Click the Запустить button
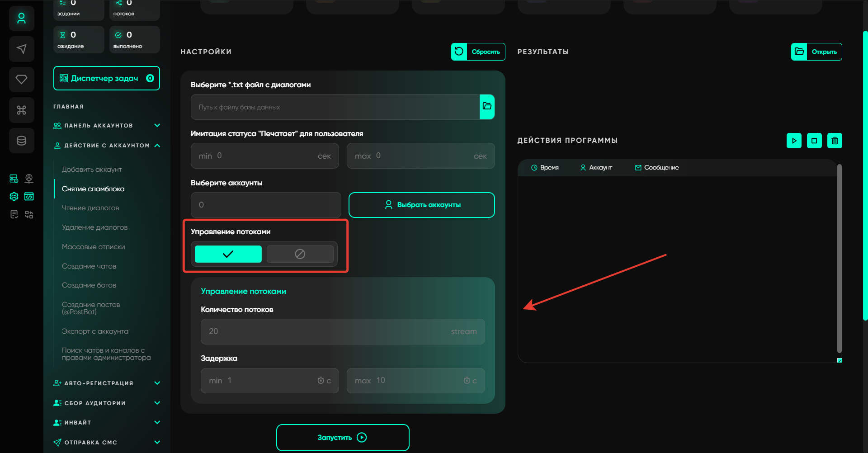 [343, 438]
